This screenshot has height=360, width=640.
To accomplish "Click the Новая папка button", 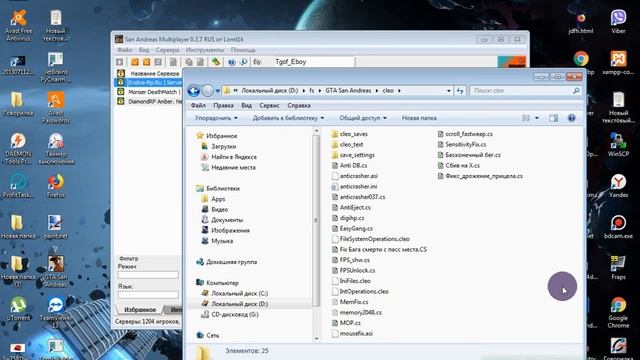I will tap(419, 118).
